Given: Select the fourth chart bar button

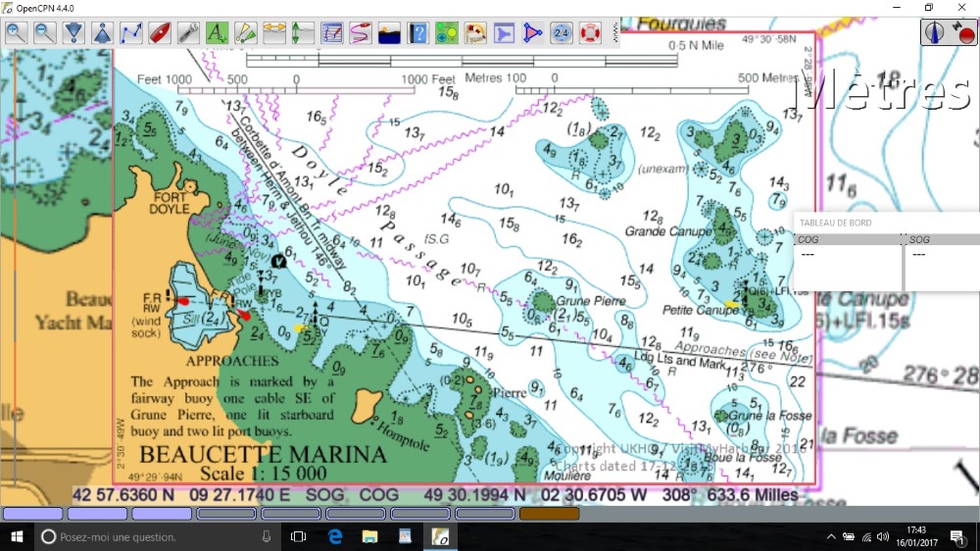Looking at the screenshot, I should [x=226, y=514].
